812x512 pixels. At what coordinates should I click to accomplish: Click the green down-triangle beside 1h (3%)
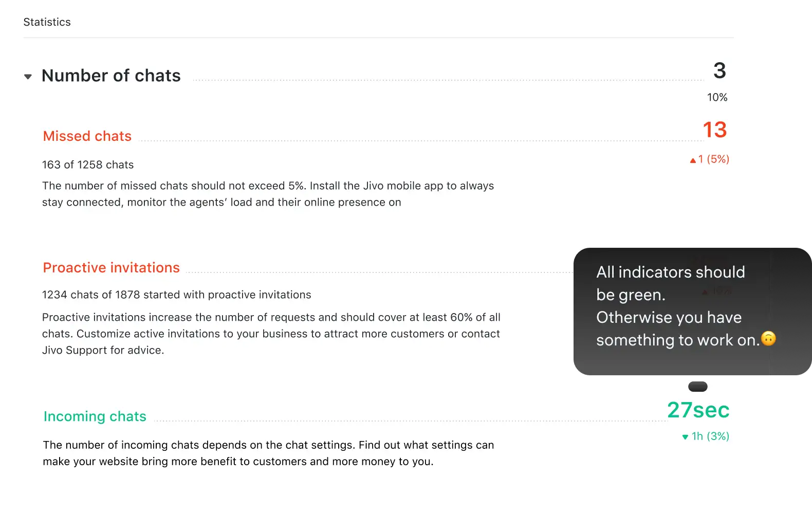pos(685,437)
